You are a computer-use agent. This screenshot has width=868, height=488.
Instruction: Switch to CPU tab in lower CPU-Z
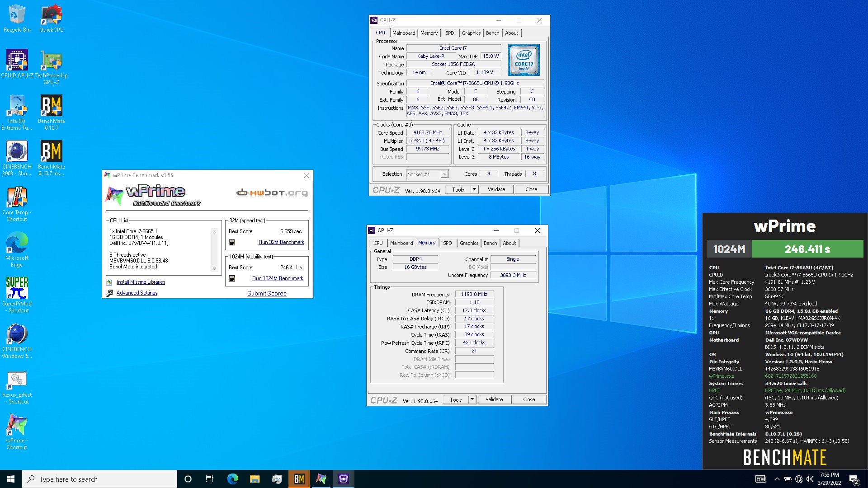tap(378, 243)
